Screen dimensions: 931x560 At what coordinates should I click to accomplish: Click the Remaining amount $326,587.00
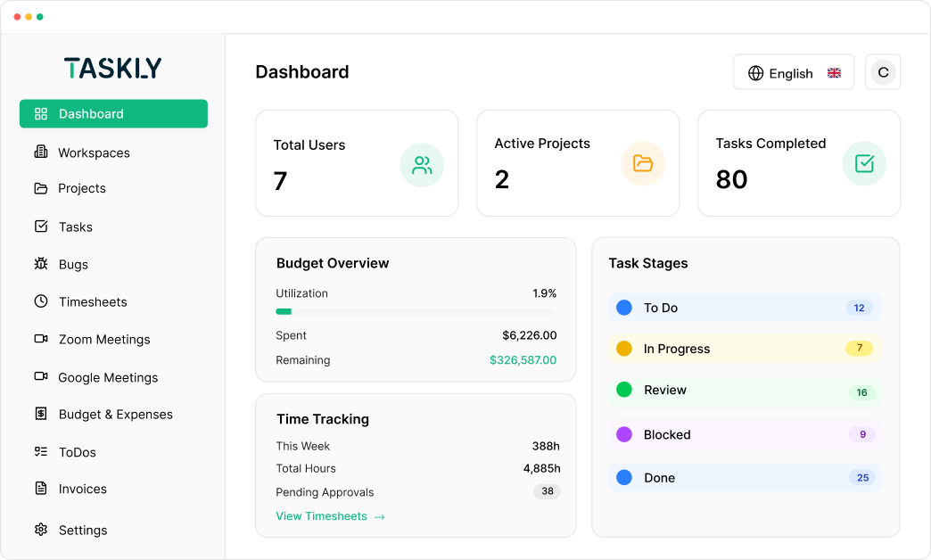pyautogui.click(x=523, y=360)
